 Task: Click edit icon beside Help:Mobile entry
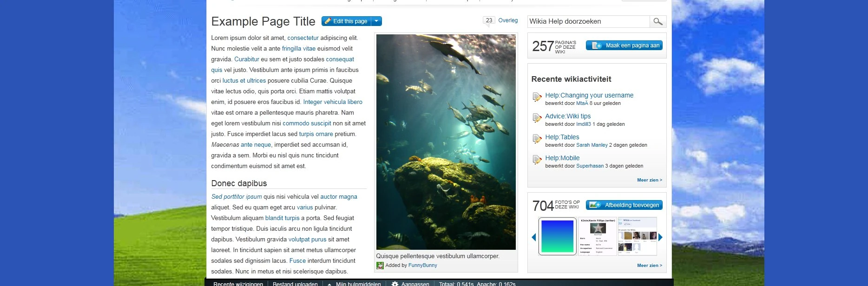537,160
